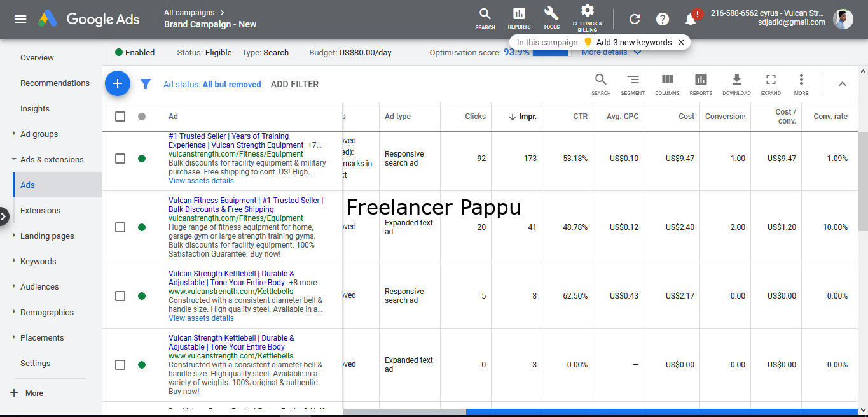Open account profile avatar
Viewport: 868px width, 417px height.
(843, 19)
